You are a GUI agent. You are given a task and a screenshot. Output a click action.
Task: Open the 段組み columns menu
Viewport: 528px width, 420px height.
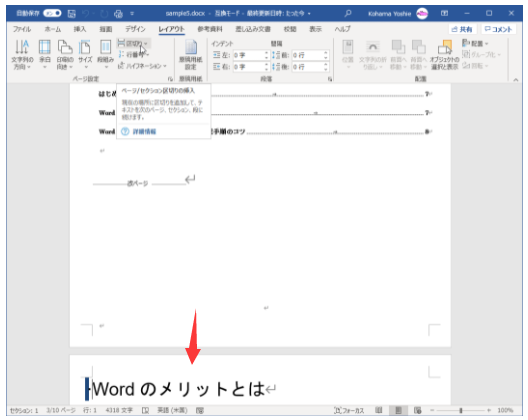105,54
